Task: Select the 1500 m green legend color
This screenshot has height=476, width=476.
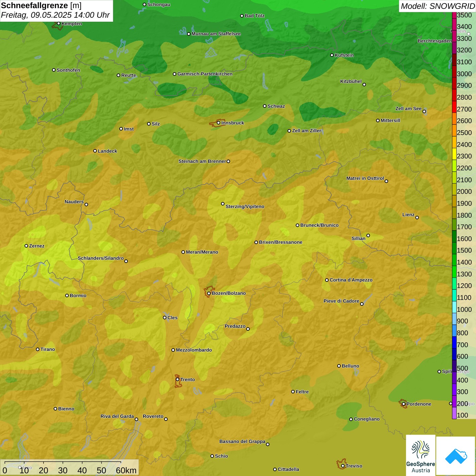Action: (454, 248)
